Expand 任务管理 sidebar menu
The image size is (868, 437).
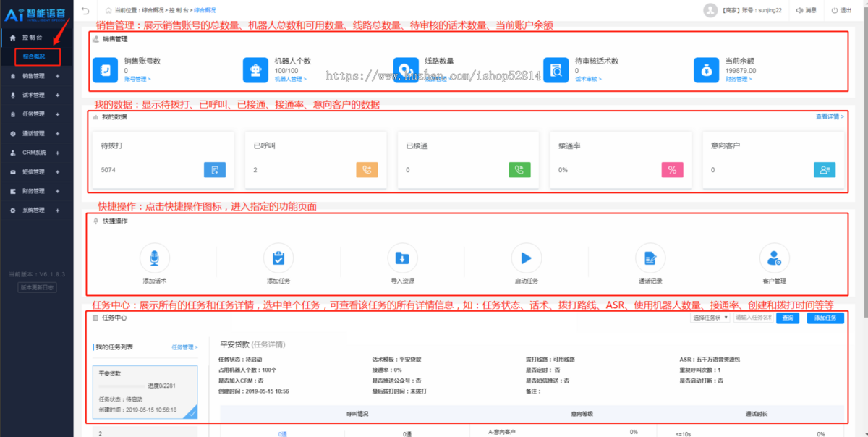[x=37, y=114]
